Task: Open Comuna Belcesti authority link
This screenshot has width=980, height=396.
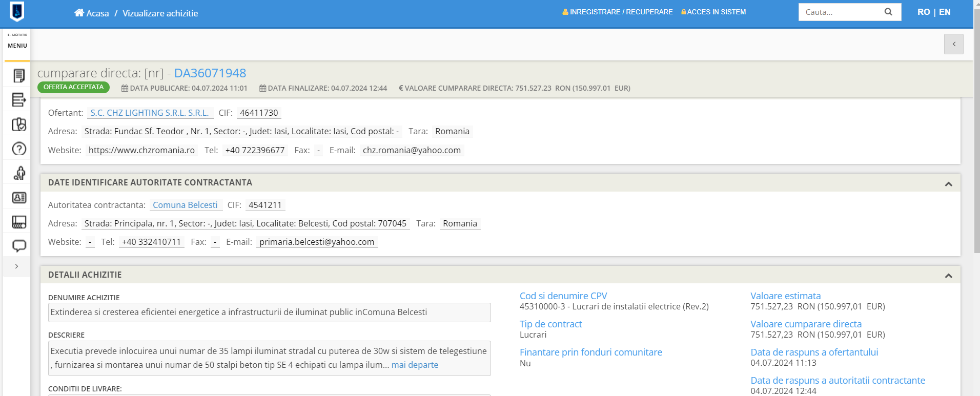Action: (x=185, y=205)
